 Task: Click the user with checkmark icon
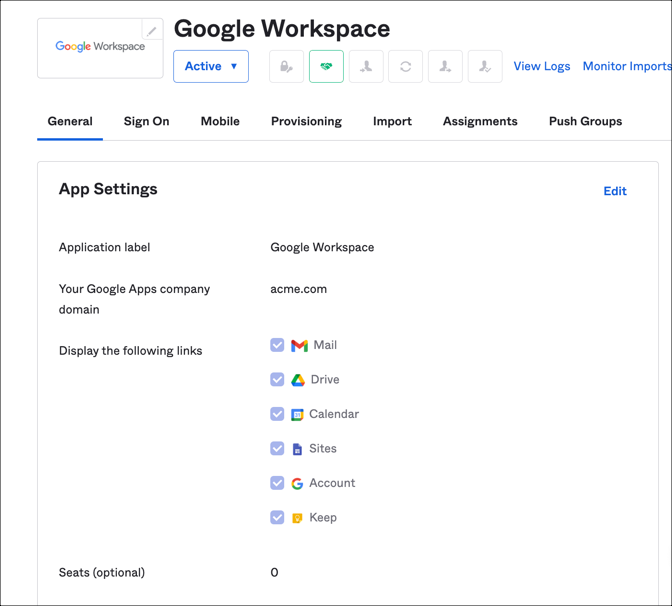485,67
